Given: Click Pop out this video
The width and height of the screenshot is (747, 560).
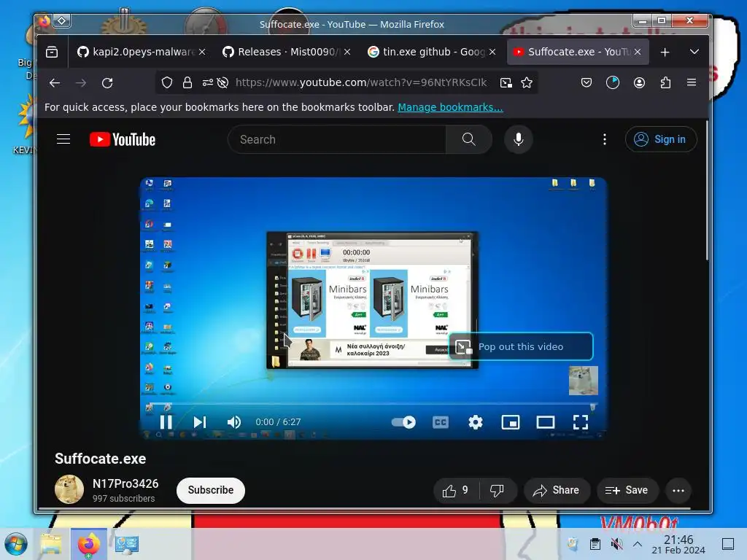Looking at the screenshot, I should click(x=521, y=346).
